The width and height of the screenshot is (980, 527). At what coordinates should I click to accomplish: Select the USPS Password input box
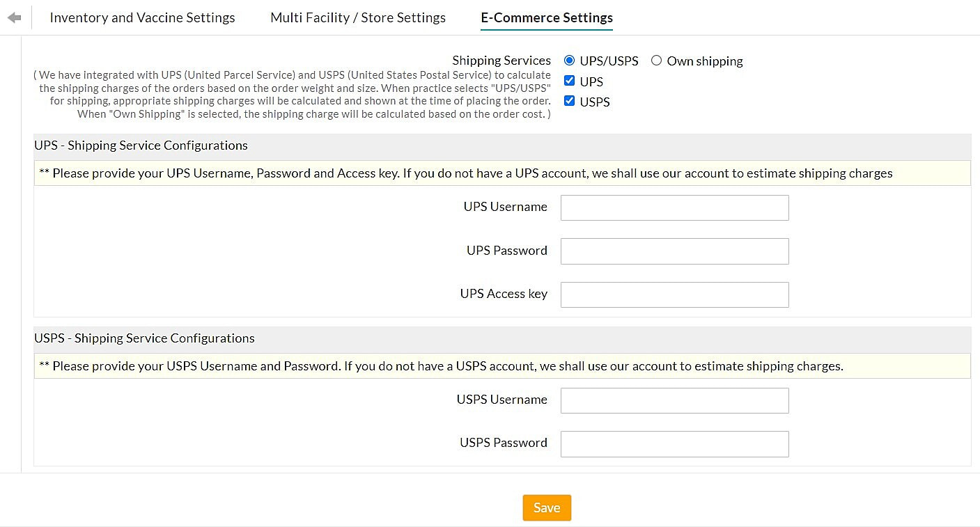pos(674,443)
